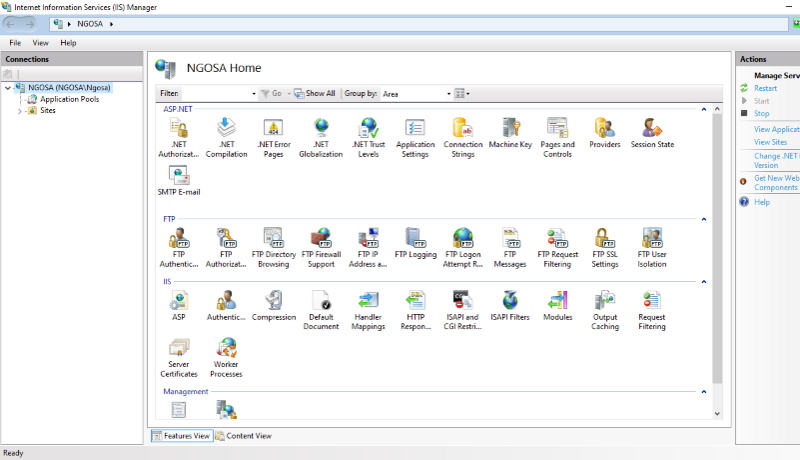Click Change .NET Version link

coord(776,161)
